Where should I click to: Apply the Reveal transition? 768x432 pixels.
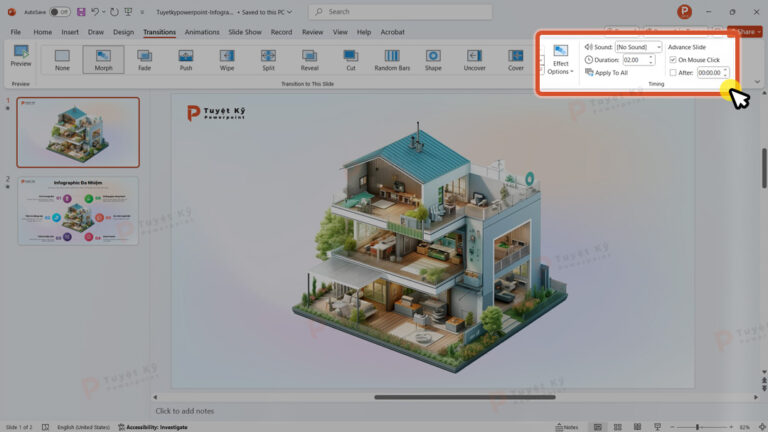click(310, 60)
